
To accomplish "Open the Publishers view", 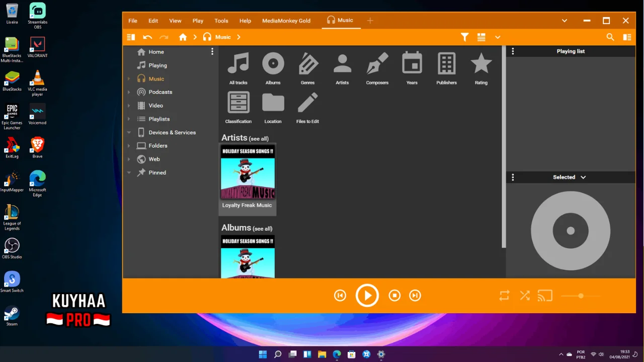I will click(x=447, y=68).
